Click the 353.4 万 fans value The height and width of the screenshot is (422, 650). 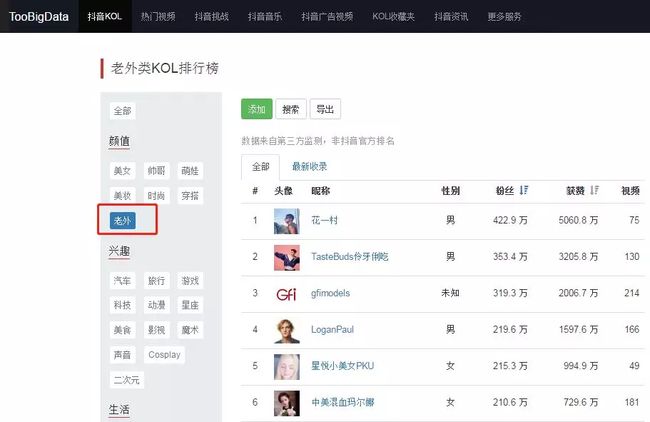click(x=510, y=257)
